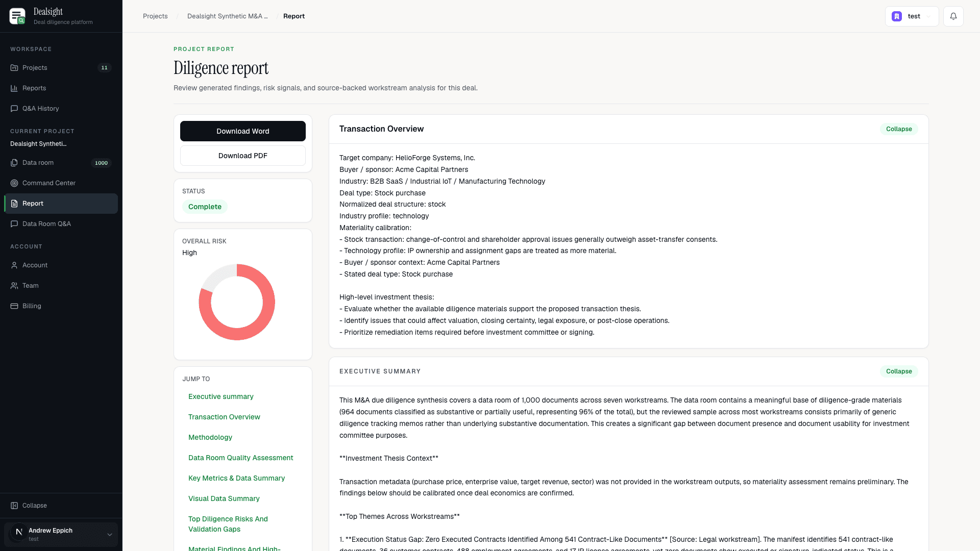980x551 pixels.
Task: Click the High overall risk label
Action: (x=189, y=253)
